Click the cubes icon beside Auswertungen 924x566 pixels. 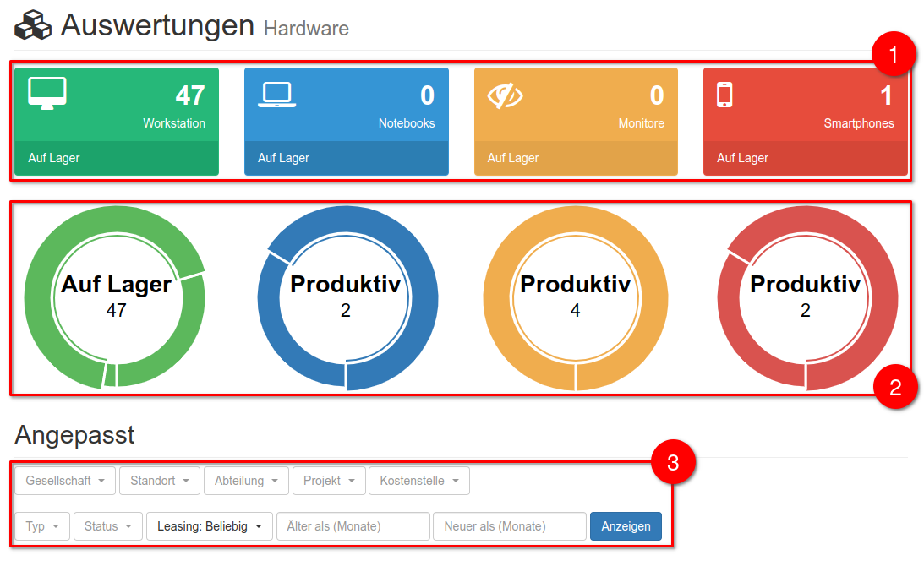pyautogui.click(x=33, y=25)
